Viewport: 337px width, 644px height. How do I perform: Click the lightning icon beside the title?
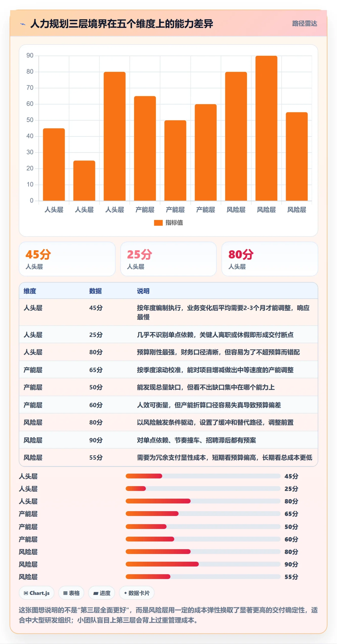click(x=23, y=24)
